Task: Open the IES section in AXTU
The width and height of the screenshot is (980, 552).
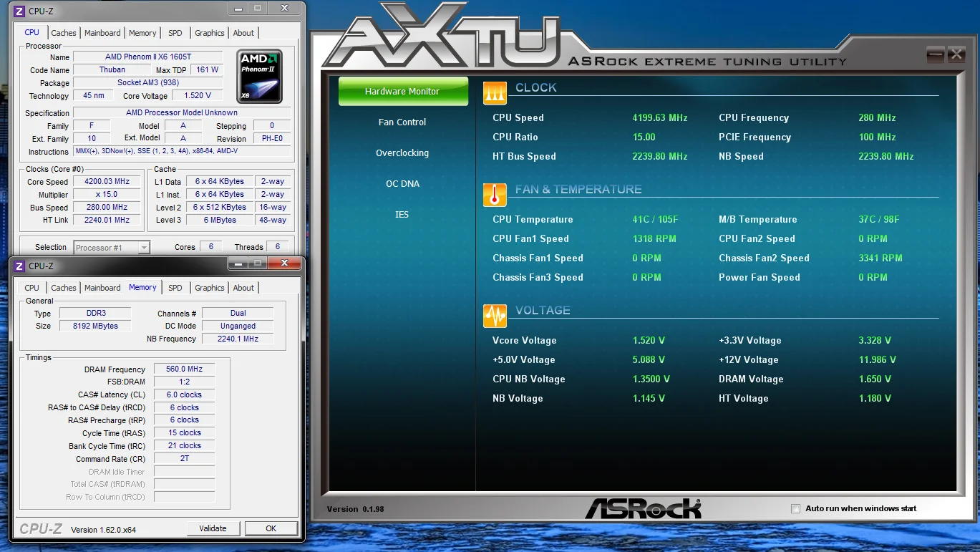Action: click(x=402, y=215)
